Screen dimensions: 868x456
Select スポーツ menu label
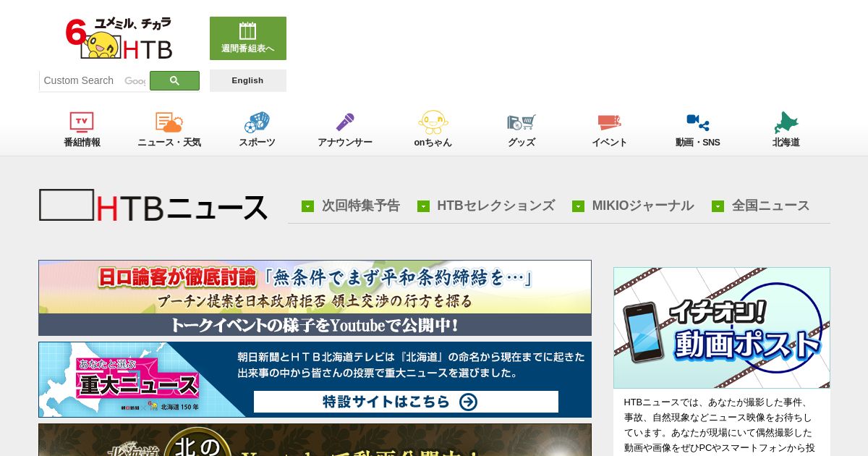pos(257,143)
